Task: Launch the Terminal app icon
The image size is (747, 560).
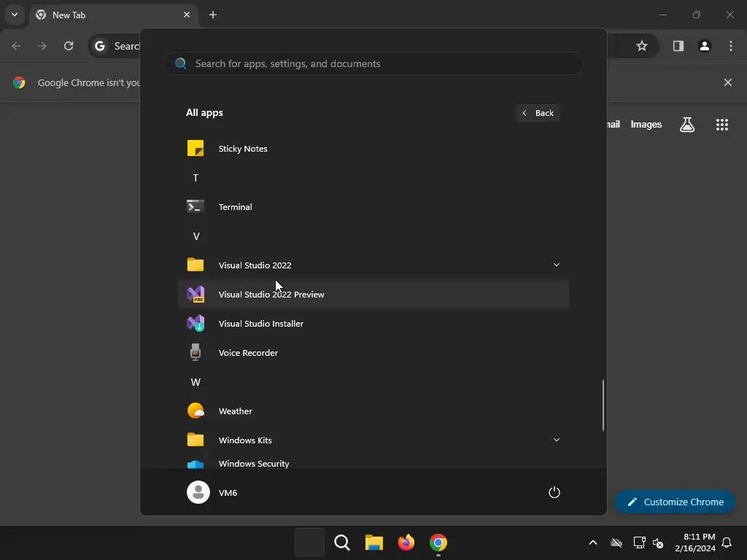Action: (x=196, y=206)
